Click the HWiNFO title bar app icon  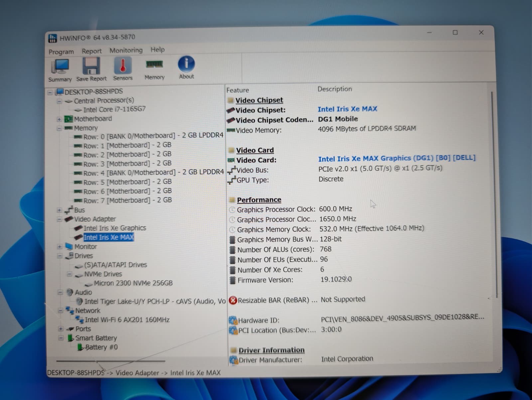(x=53, y=38)
